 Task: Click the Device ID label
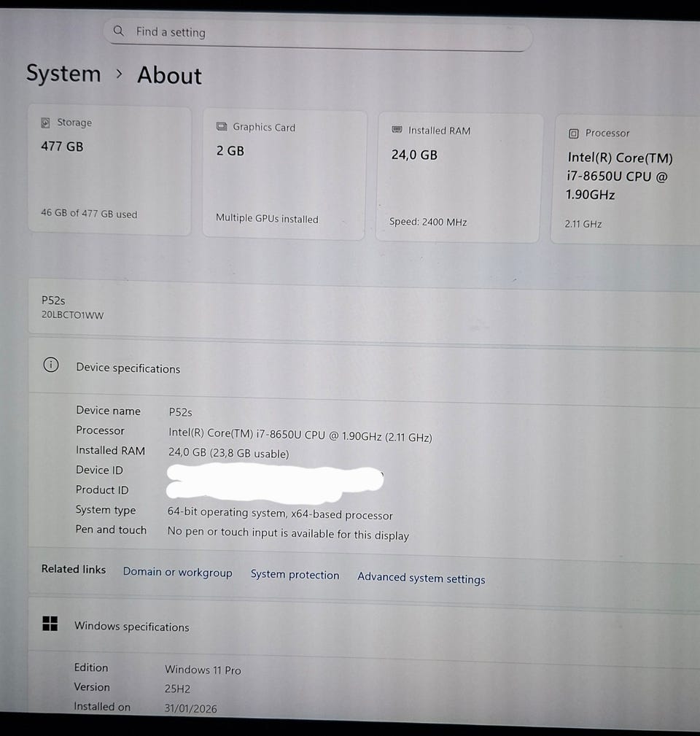click(x=99, y=470)
